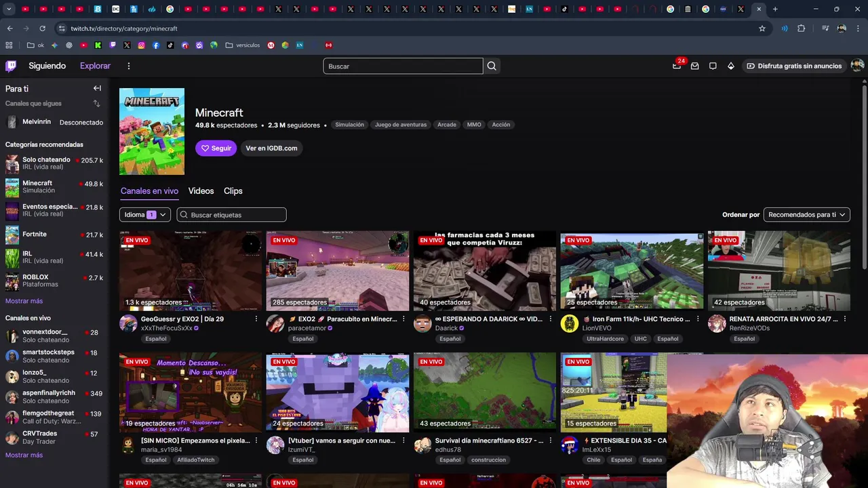Click the Minecraft box art image
This screenshot has width=868, height=488.
coord(152,131)
